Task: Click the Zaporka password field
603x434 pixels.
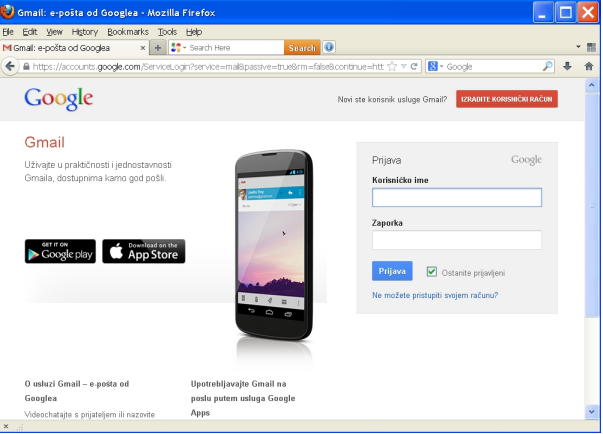Action: [456, 240]
